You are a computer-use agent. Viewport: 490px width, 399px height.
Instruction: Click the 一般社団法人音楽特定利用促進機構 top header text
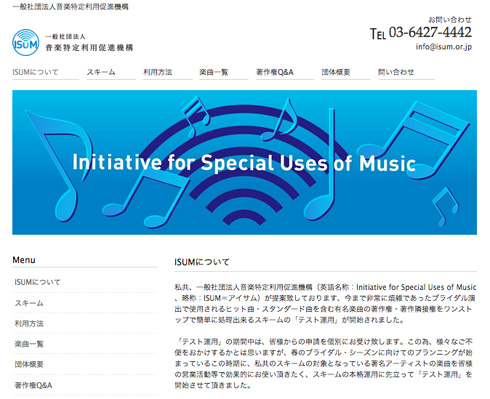click(x=70, y=7)
